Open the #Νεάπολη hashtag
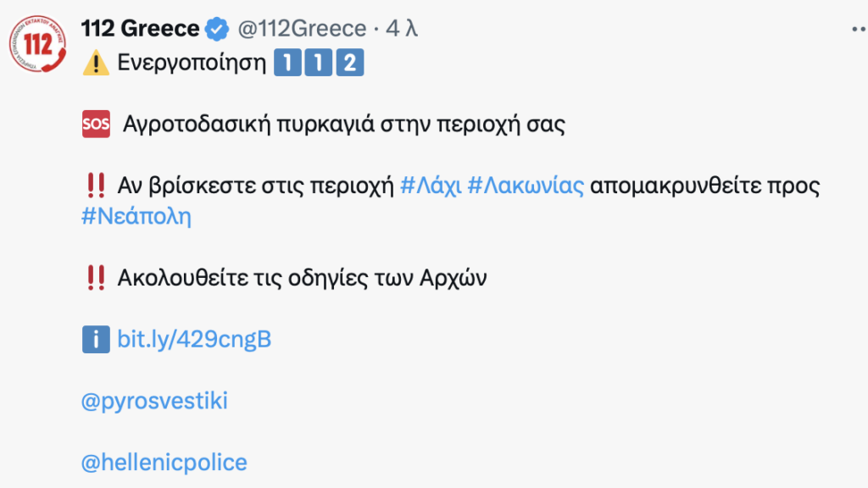Viewport: 868px width, 488px height. pyautogui.click(x=136, y=216)
